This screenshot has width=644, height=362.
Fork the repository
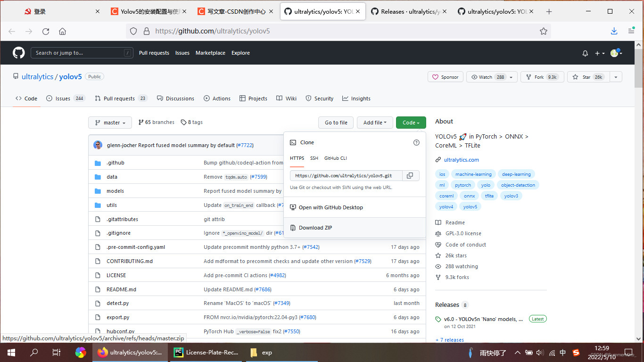tap(542, 77)
